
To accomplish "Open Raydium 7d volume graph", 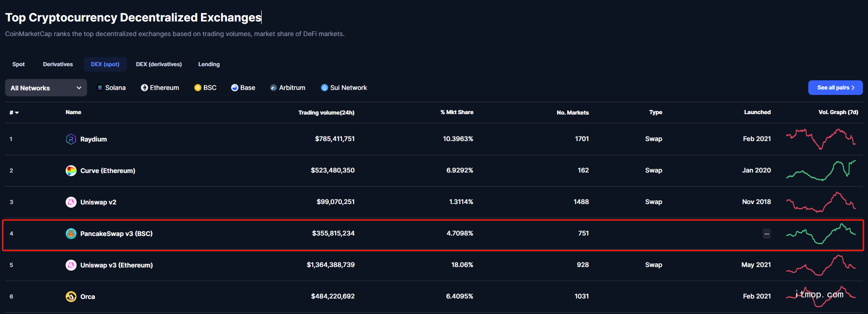I will (821, 139).
